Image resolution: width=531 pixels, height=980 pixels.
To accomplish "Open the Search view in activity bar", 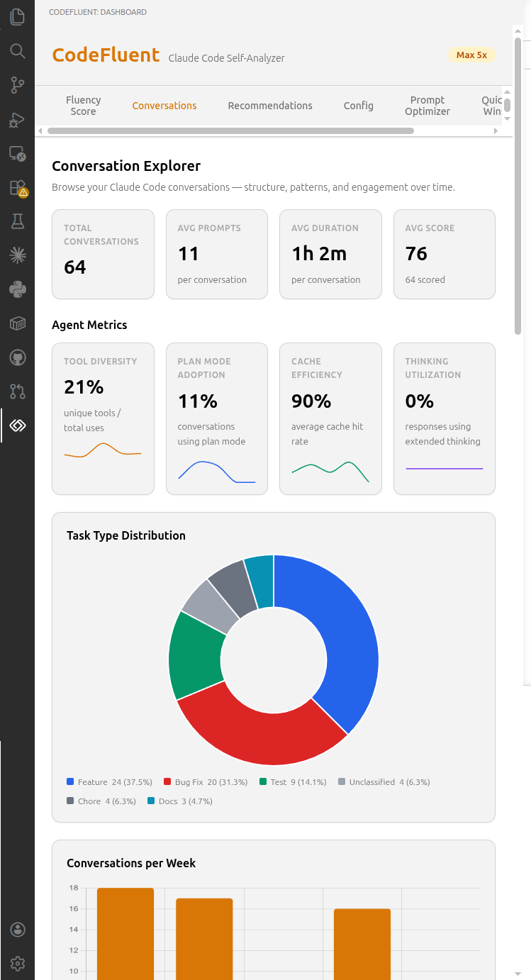I will 17,51.
